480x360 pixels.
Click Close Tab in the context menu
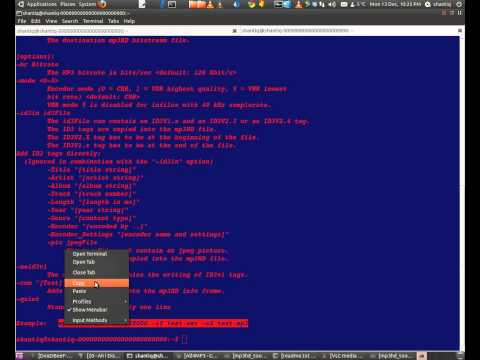coord(96,272)
